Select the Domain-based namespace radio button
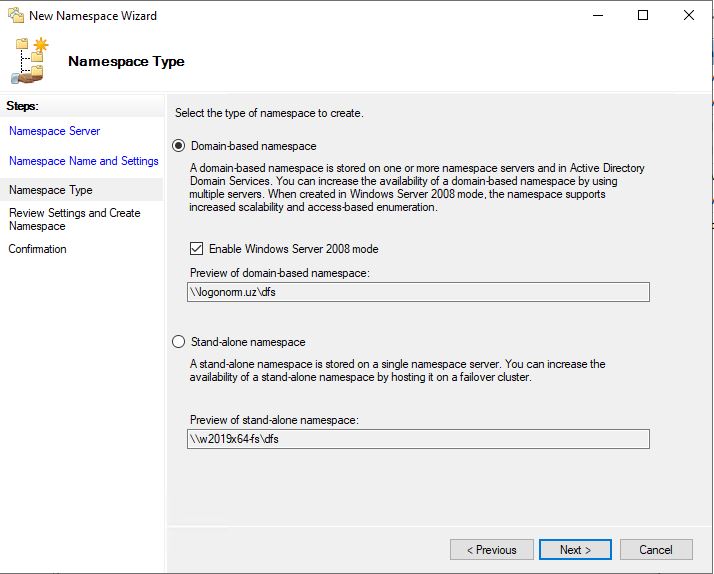714x574 pixels. tap(178, 146)
